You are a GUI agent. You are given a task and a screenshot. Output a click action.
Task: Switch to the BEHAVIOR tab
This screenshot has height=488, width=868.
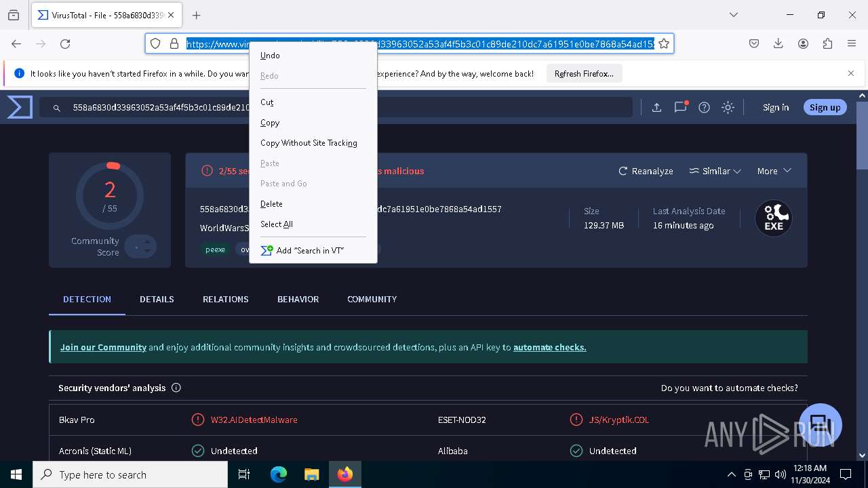coord(298,299)
